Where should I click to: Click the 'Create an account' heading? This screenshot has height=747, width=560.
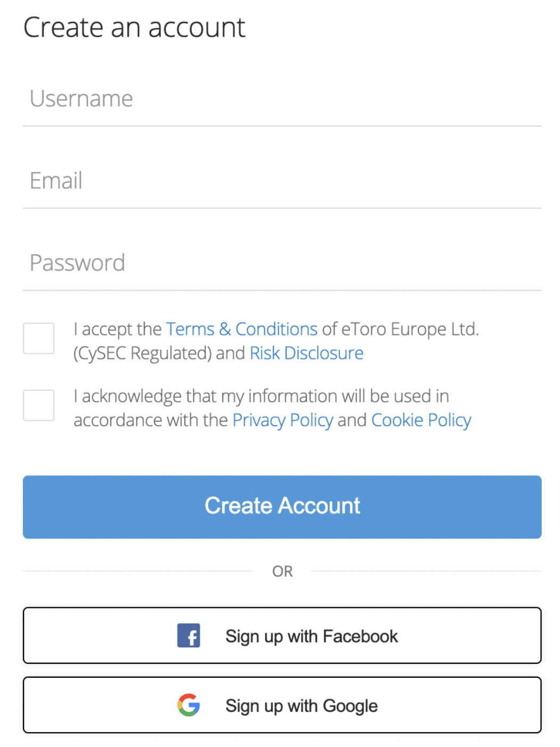(134, 28)
